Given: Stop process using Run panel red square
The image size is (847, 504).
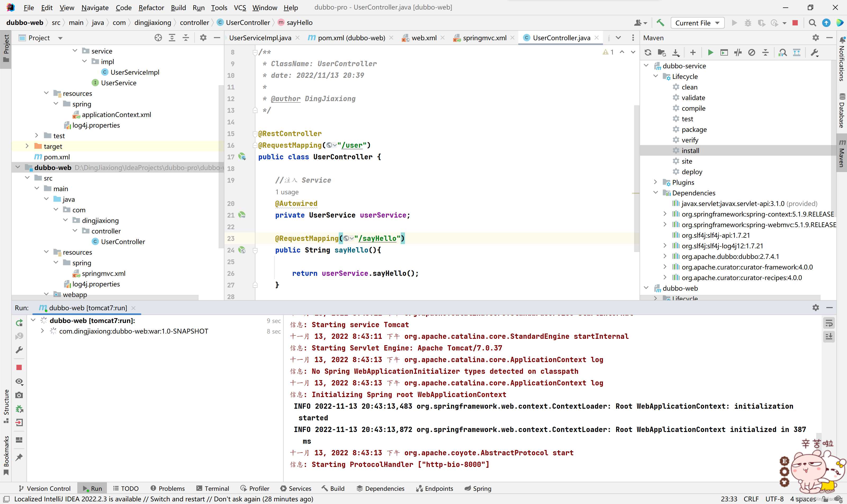Looking at the screenshot, I should point(19,367).
